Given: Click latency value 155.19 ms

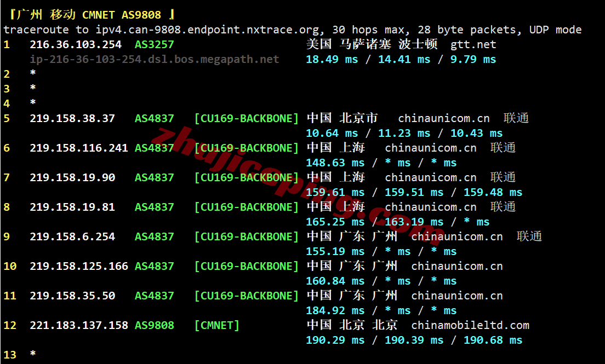Looking at the screenshot, I should 335,252.
